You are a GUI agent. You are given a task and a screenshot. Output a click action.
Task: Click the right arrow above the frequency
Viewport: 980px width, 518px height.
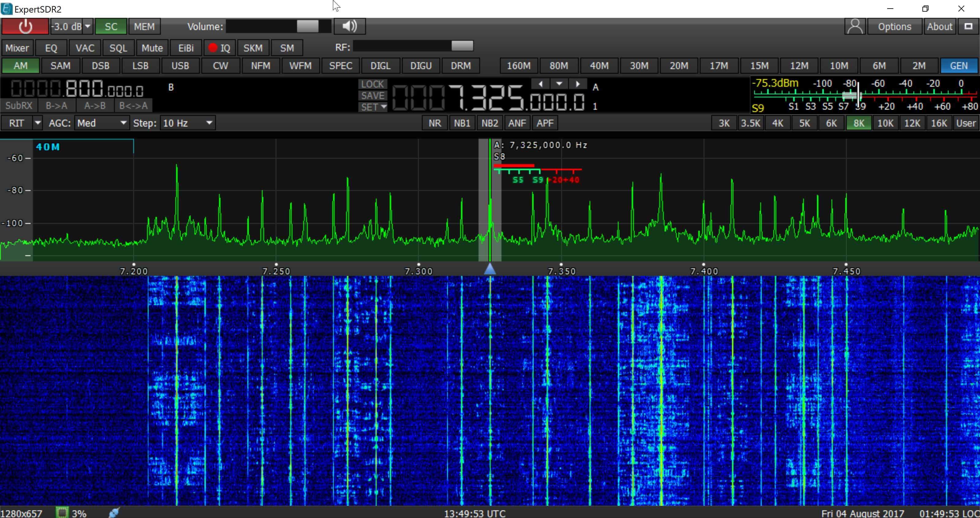point(578,84)
